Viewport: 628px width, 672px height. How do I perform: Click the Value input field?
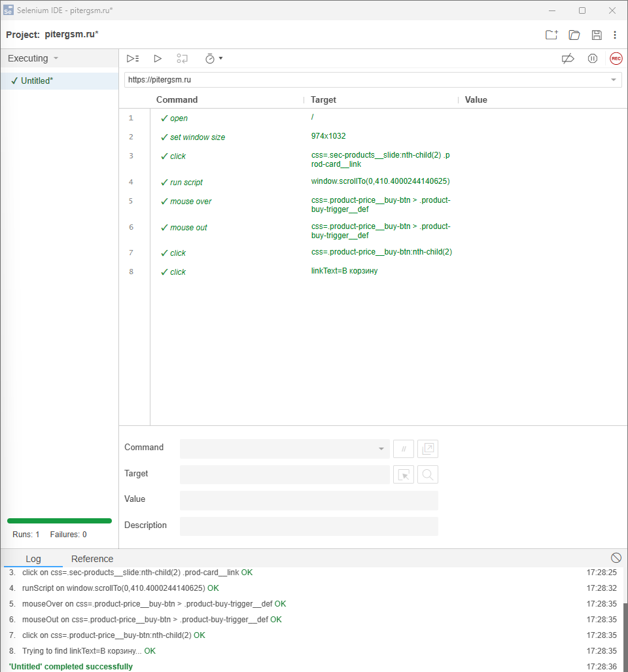(x=309, y=500)
